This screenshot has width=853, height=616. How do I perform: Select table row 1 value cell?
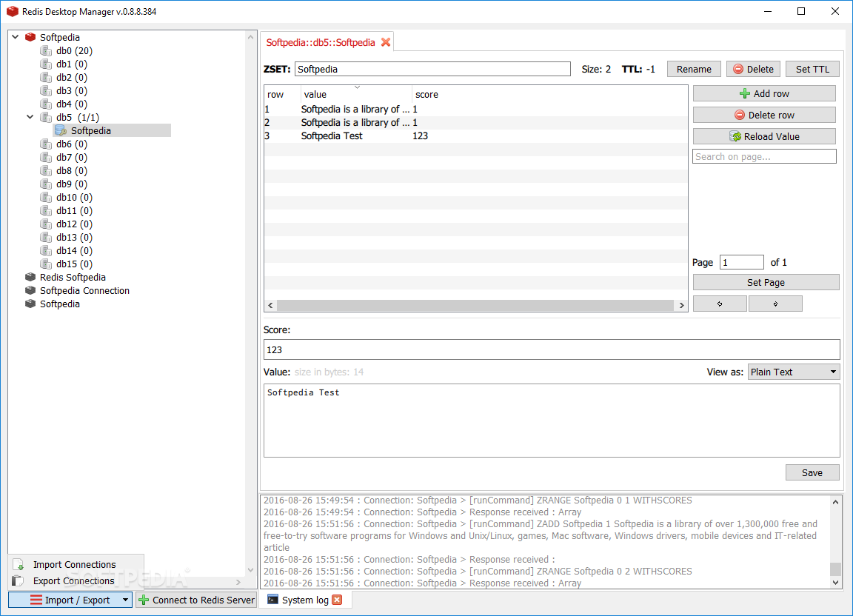[x=355, y=110]
